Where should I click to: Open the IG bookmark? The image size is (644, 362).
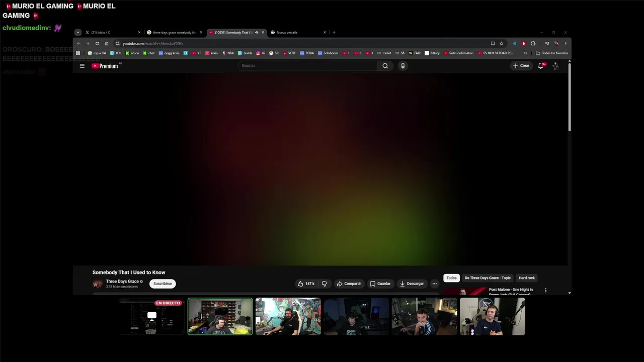click(x=261, y=53)
